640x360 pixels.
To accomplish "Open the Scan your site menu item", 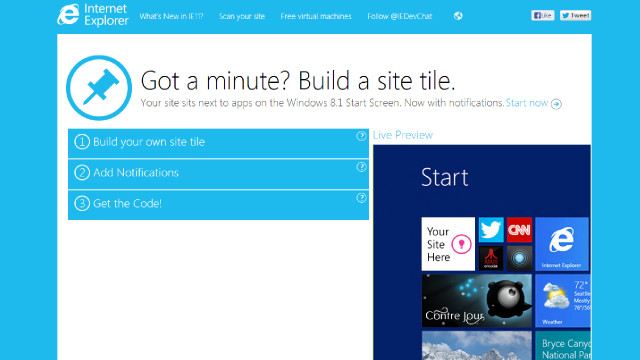I will (242, 16).
